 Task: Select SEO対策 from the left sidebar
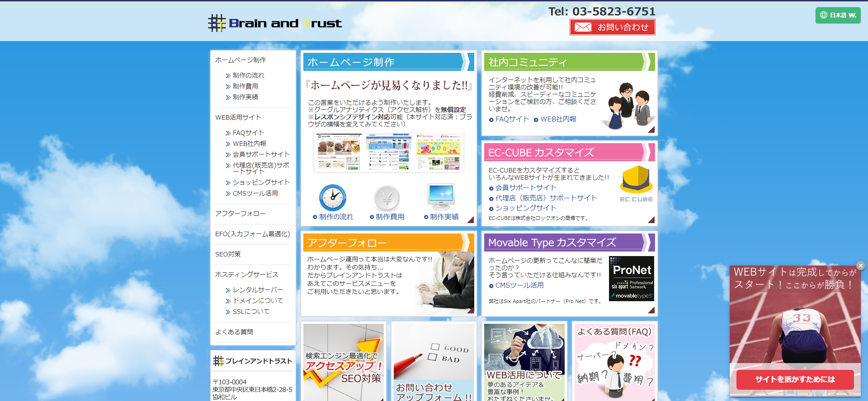pyautogui.click(x=228, y=254)
